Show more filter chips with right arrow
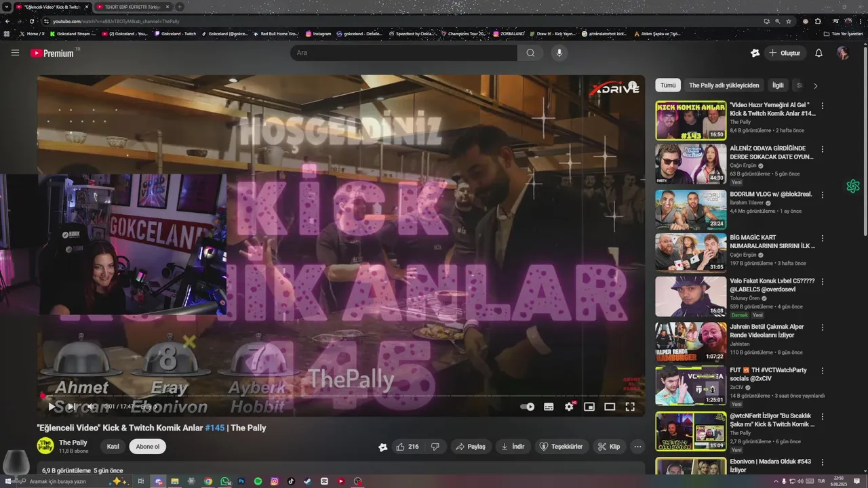This screenshot has height=488, width=868. coord(815,85)
